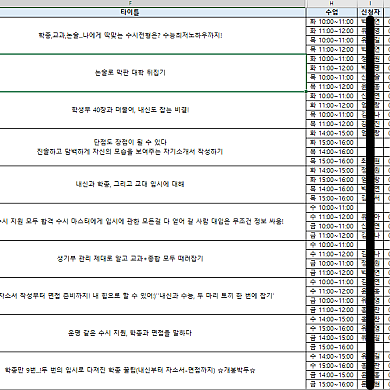This screenshot has width=390, height=390.
Task: Select the '내신과 학종, 그리고 고대 입시에 대해' cell
Action: pos(153,184)
